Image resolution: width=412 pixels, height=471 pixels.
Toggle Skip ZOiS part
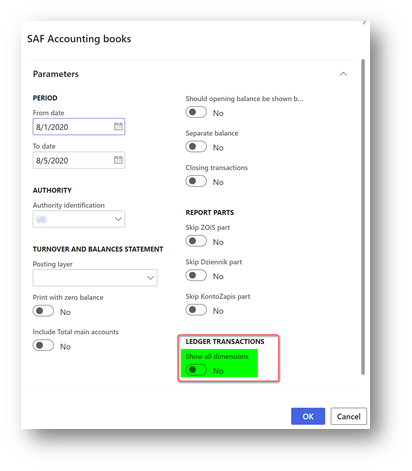[196, 241]
